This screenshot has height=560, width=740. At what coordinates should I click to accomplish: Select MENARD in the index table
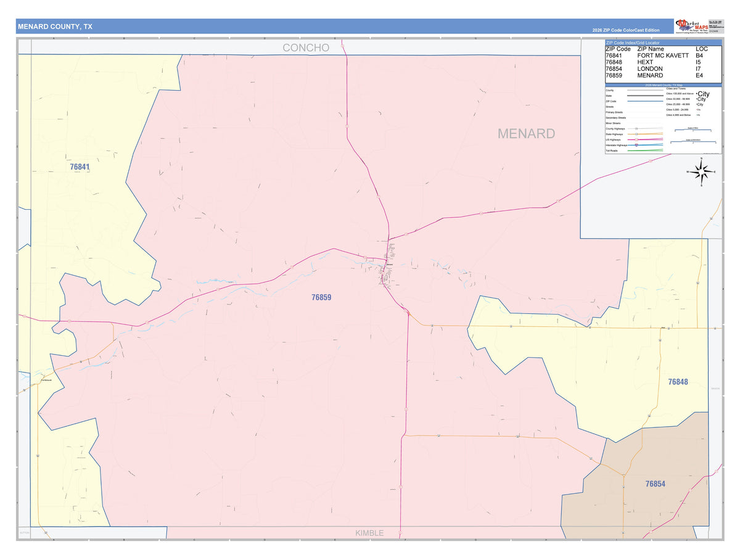pyautogui.click(x=650, y=76)
